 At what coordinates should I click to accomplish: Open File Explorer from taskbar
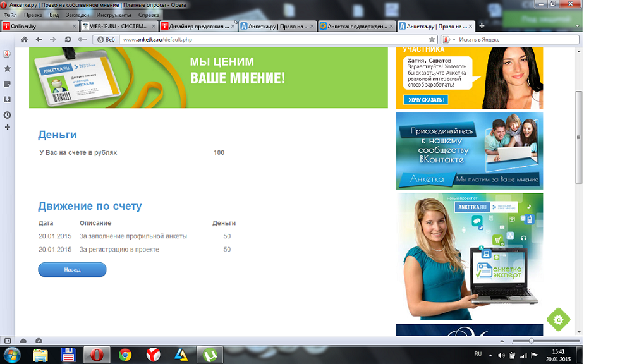(40, 355)
